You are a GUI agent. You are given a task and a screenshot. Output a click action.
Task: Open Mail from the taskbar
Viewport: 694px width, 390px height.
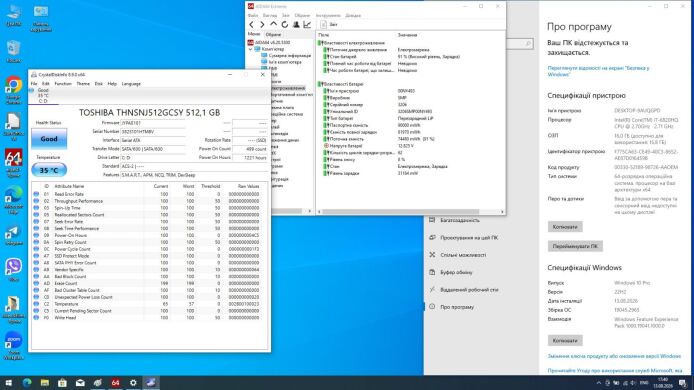tap(80, 383)
